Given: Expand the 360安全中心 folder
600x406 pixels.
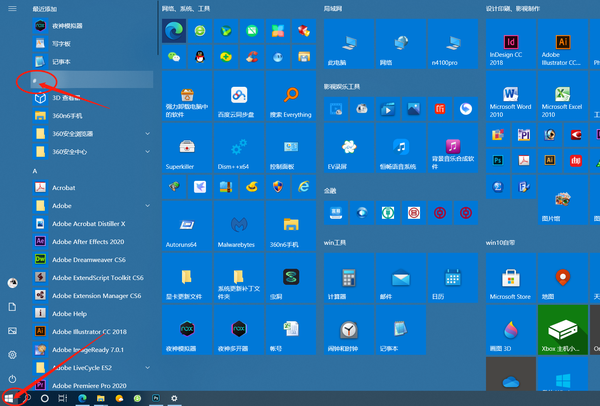Looking at the screenshot, I should 80,152.
